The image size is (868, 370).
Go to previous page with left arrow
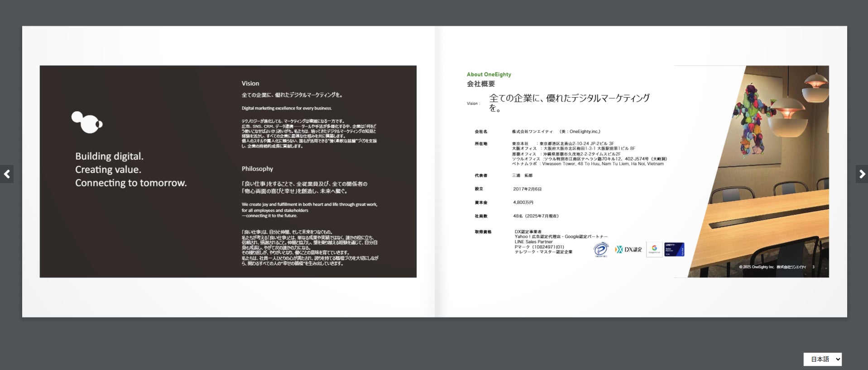tap(7, 174)
